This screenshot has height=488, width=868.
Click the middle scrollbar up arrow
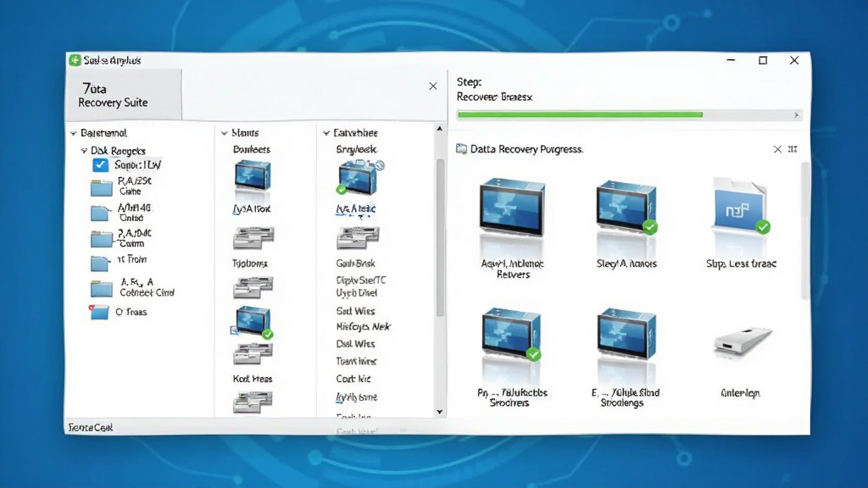[x=440, y=129]
